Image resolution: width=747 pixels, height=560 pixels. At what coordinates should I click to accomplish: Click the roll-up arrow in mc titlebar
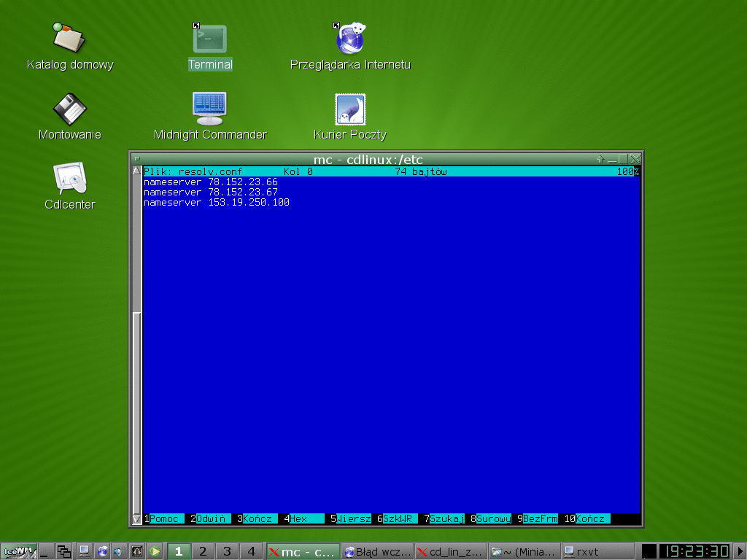click(600, 159)
